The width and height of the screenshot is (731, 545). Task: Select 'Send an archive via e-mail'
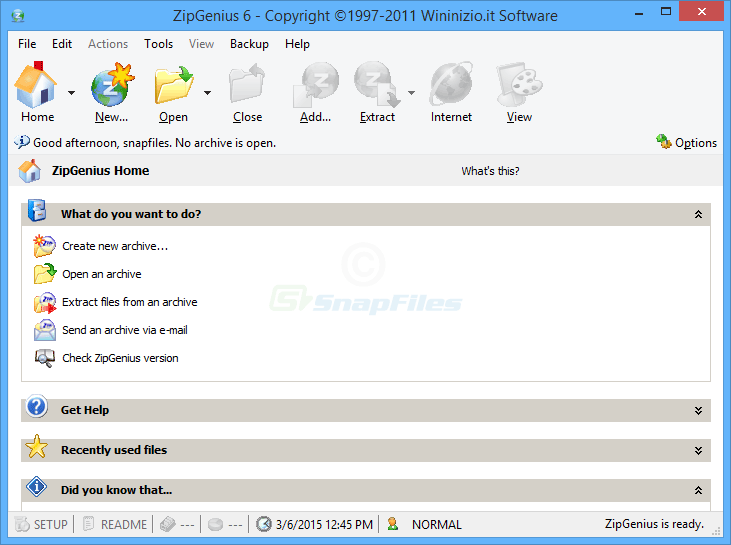point(124,330)
